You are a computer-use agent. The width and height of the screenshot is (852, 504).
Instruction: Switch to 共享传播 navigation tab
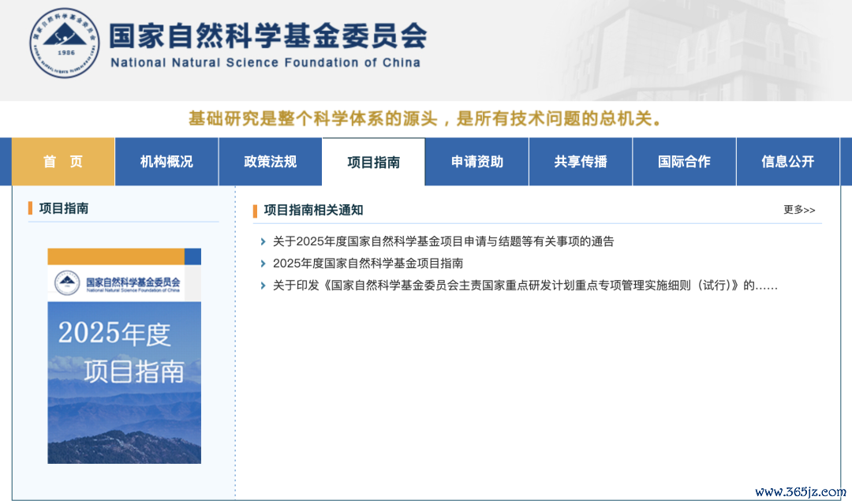pos(581,162)
